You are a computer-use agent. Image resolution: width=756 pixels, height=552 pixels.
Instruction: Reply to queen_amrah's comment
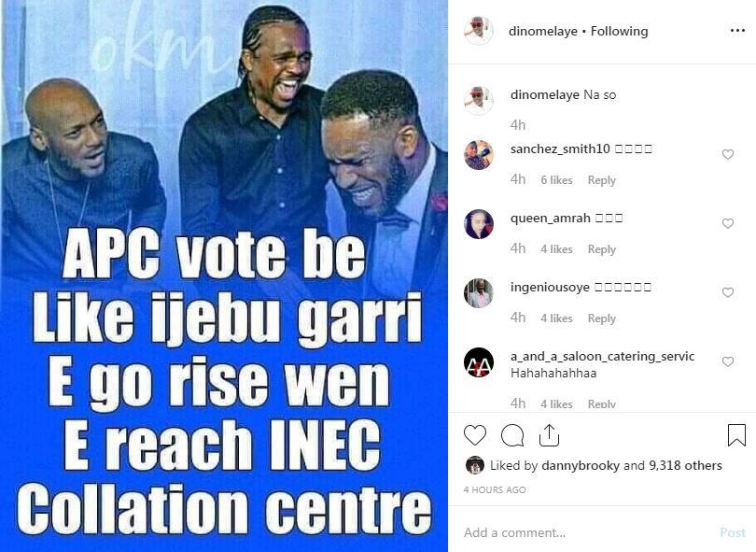[601, 249]
